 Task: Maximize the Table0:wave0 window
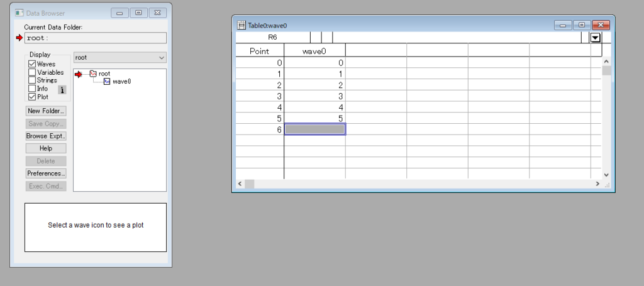582,25
